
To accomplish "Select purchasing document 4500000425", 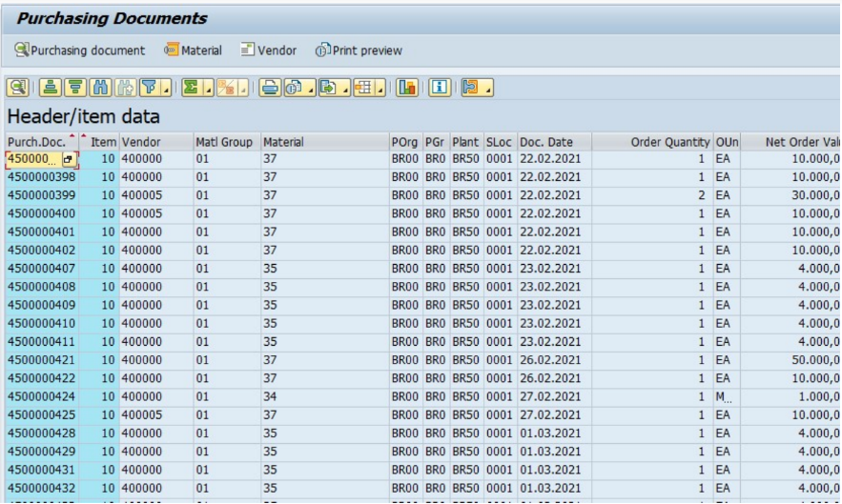I will tap(41, 414).
